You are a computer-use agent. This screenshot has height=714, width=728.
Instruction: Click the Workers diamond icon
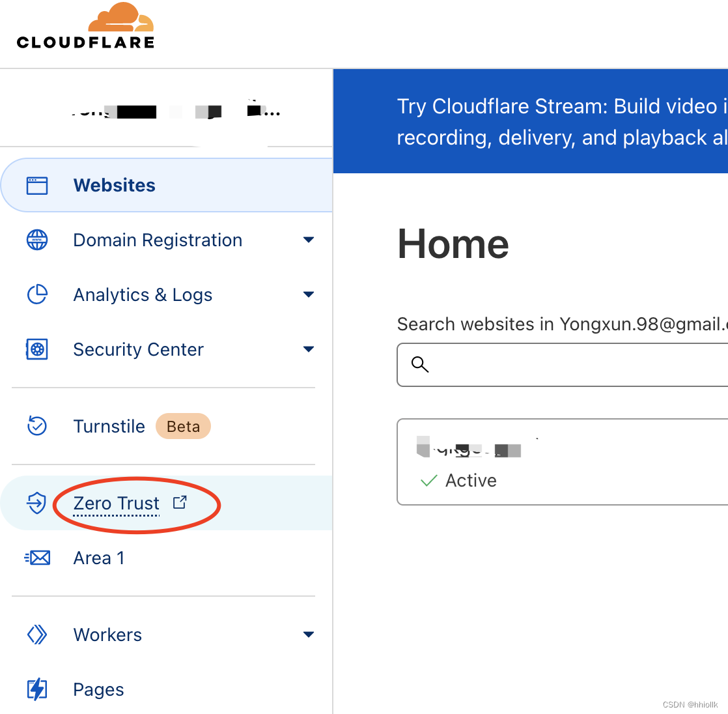[x=37, y=635]
